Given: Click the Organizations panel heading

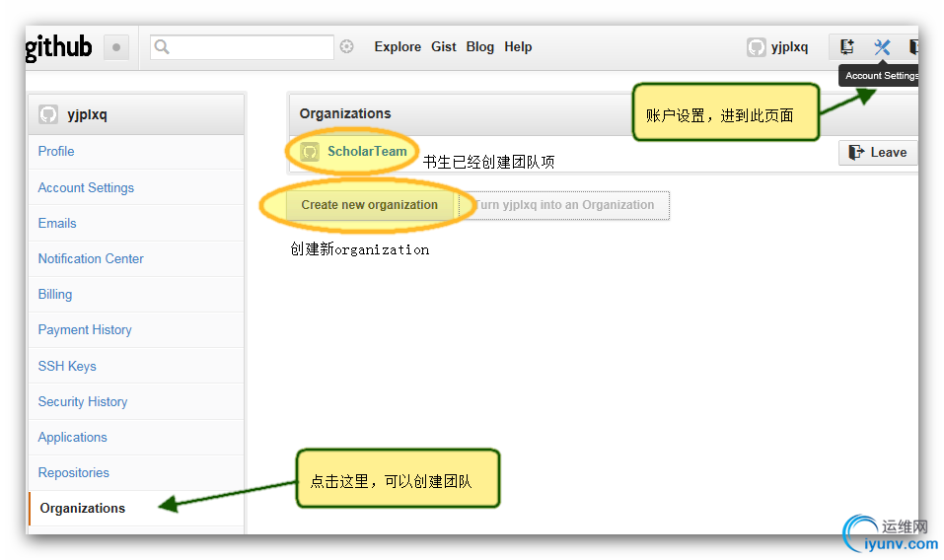Looking at the screenshot, I should pyautogui.click(x=345, y=113).
